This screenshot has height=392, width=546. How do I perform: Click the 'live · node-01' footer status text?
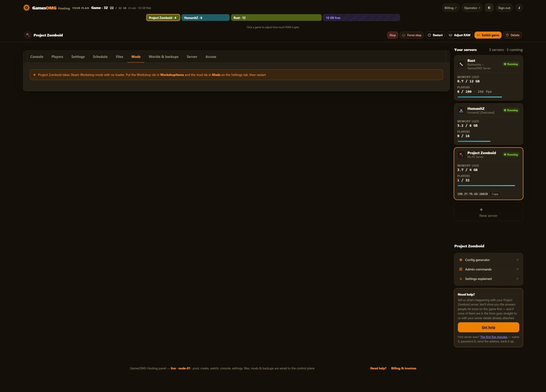pos(180,368)
